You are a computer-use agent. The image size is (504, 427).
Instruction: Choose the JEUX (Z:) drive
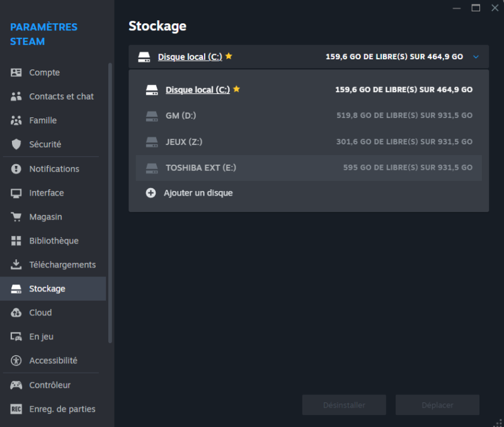pyautogui.click(x=309, y=142)
